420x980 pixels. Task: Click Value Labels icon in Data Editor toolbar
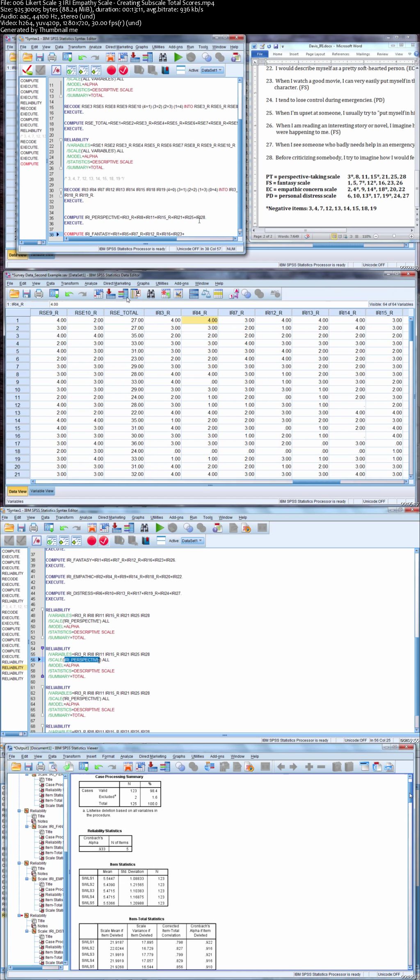click(x=234, y=294)
